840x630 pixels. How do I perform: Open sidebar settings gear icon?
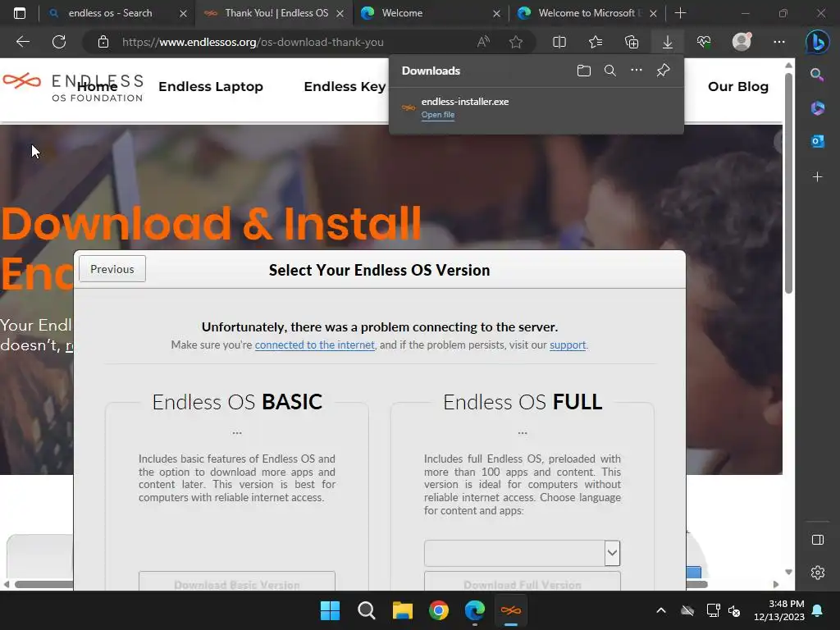tap(818, 573)
